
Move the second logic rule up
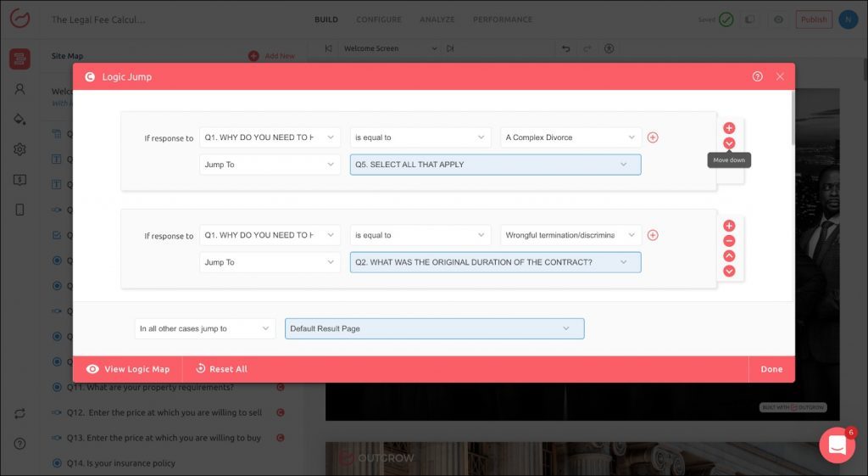[x=729, y=256]
